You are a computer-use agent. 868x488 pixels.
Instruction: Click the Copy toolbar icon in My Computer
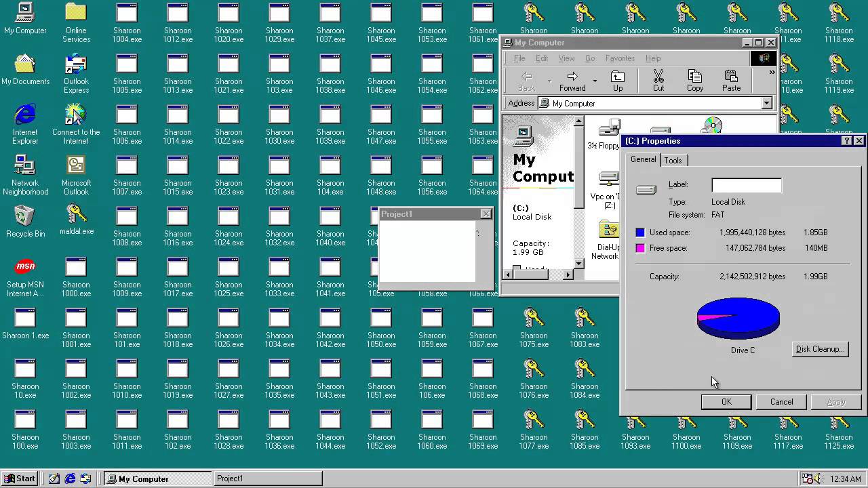coord(695,81)
